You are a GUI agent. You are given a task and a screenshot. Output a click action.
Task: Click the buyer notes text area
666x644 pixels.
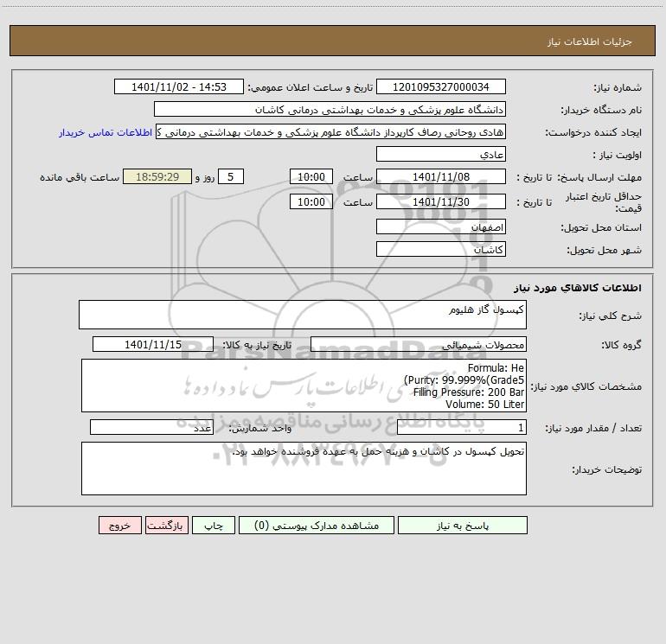(304, 469)
